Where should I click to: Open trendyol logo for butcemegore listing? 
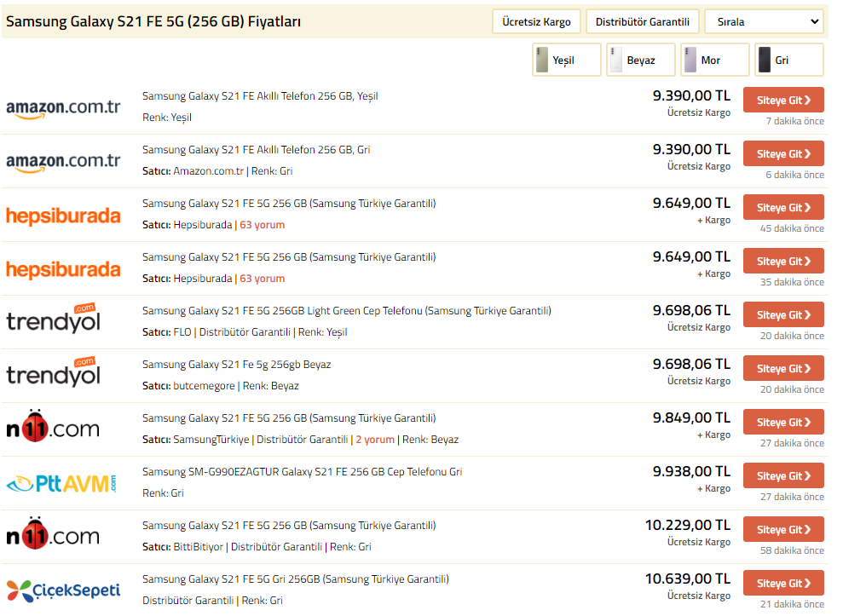click(x=53, y=372)
